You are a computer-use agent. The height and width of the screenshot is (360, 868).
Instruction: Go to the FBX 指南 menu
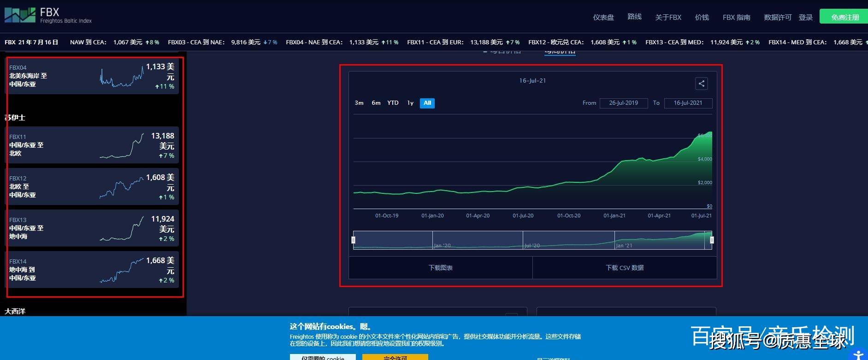(736, 18)
